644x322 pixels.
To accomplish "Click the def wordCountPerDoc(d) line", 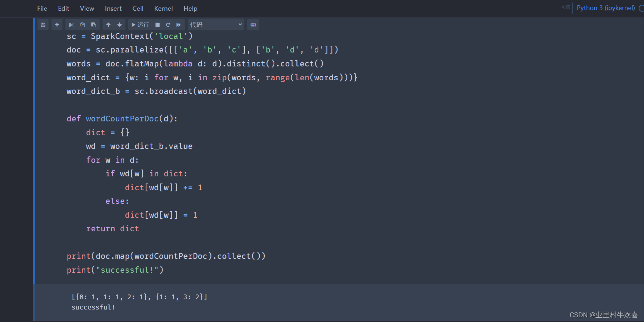I will pyautogui.click(x=122, y=119).
